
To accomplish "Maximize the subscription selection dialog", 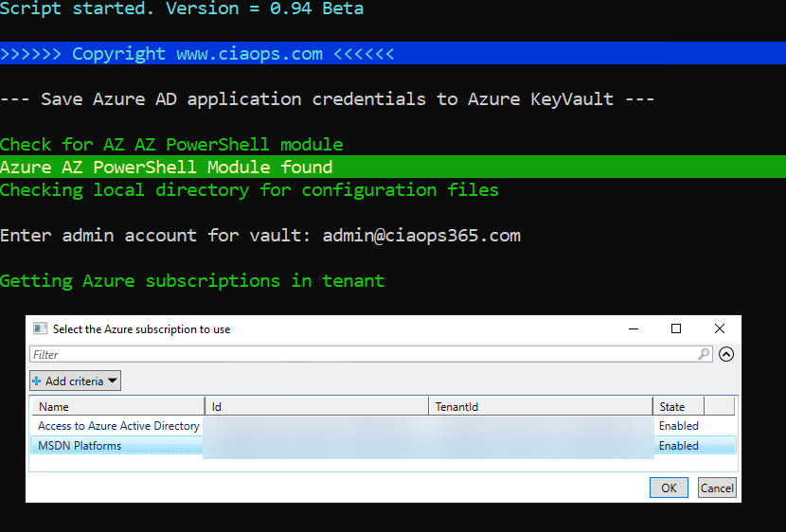I will click(x=676, y=328).
